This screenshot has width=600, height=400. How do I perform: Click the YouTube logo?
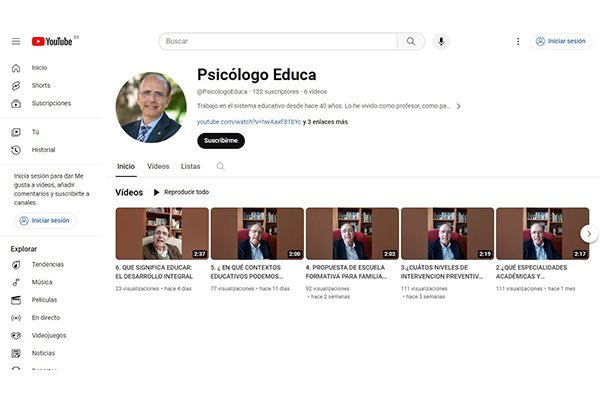click(x=52, y=41)
